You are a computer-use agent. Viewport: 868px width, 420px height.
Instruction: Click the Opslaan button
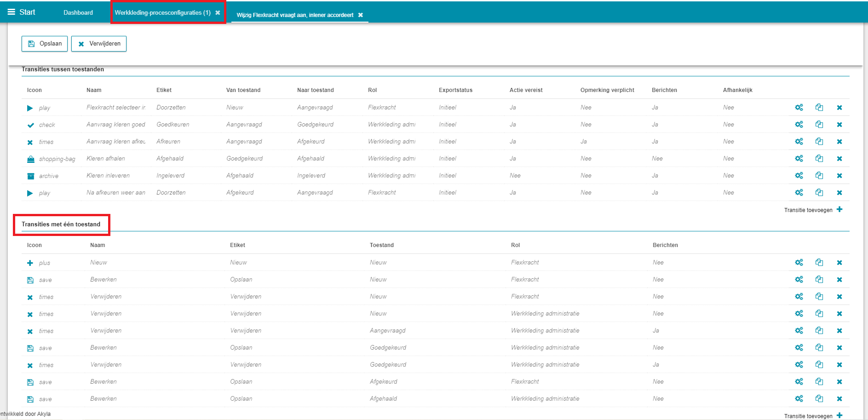(45, 44)
